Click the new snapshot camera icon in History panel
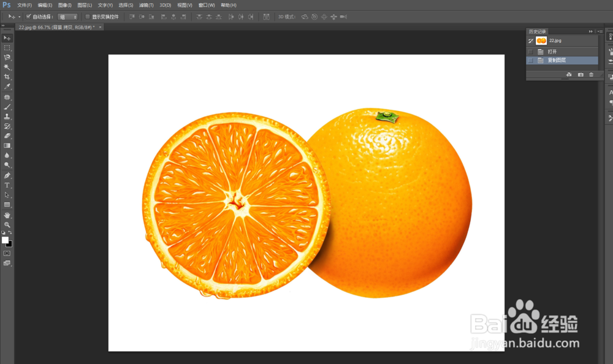 click(581, 74)
